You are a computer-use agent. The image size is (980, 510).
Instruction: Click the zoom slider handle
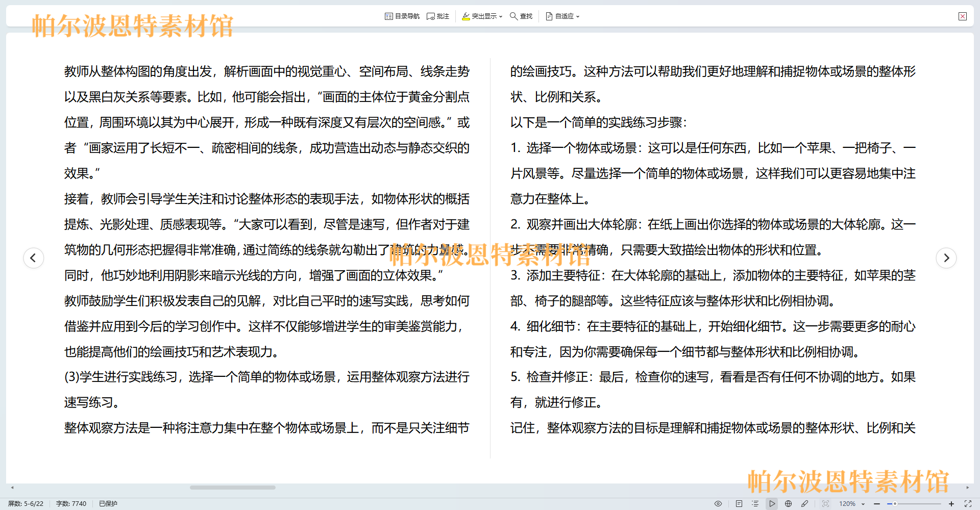[895, 504]
